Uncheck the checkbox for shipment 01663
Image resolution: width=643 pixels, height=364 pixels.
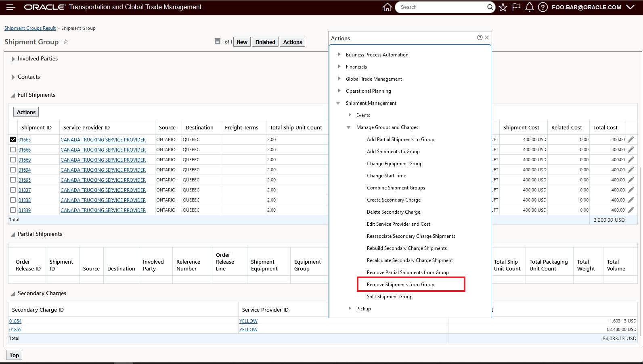13,139
